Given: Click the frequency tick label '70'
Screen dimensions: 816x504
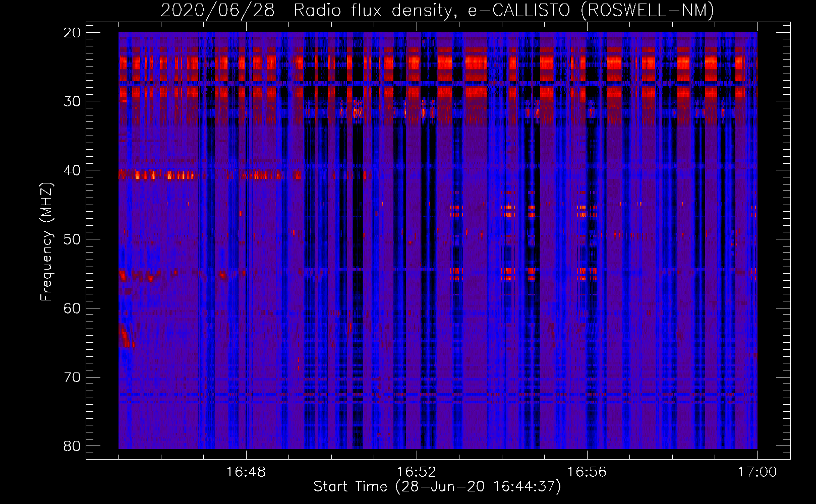Looking at the screenshot, I should click(x=73, y=377).
